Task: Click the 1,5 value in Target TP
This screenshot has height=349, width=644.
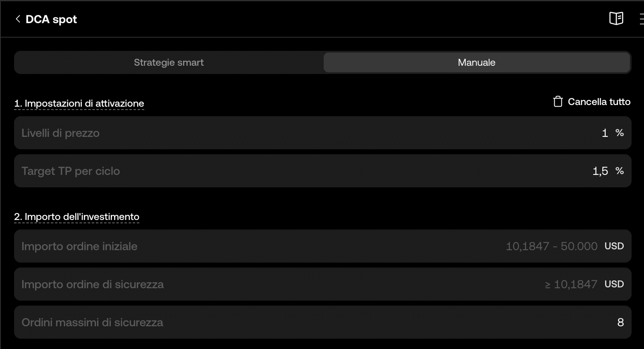Action: [x=600, y=171]
